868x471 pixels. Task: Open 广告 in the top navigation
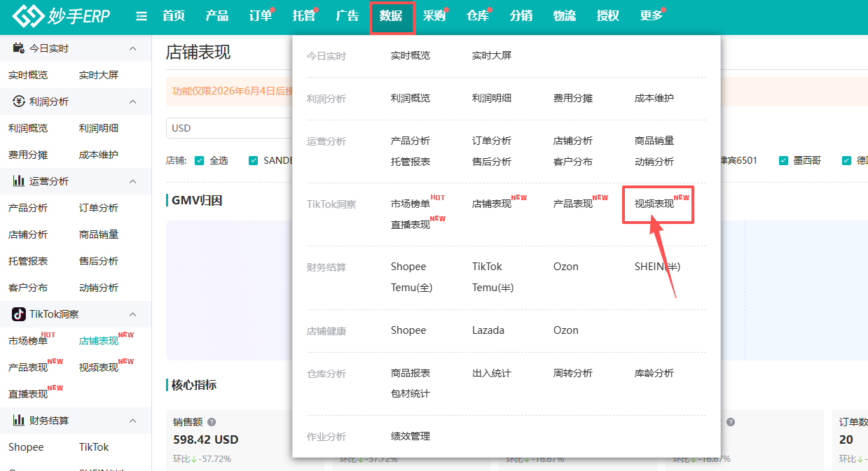pos(347,16)
